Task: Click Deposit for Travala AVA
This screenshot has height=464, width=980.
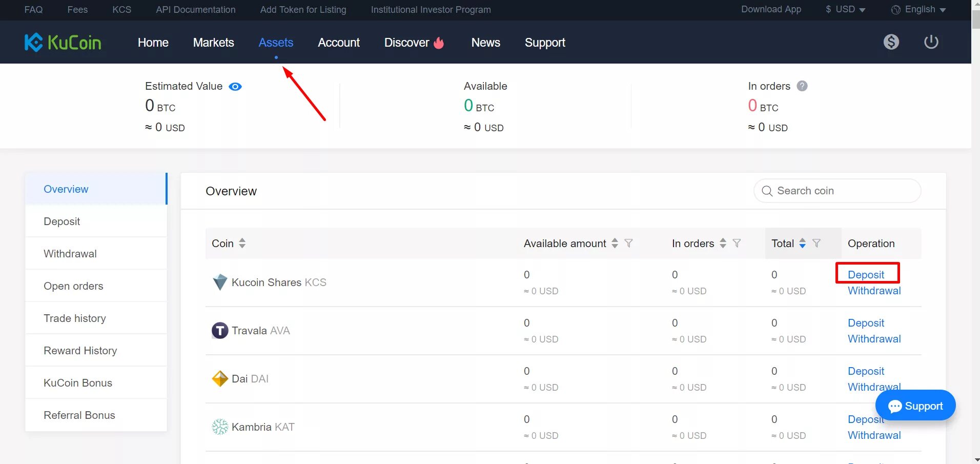Action: [866, 323]
